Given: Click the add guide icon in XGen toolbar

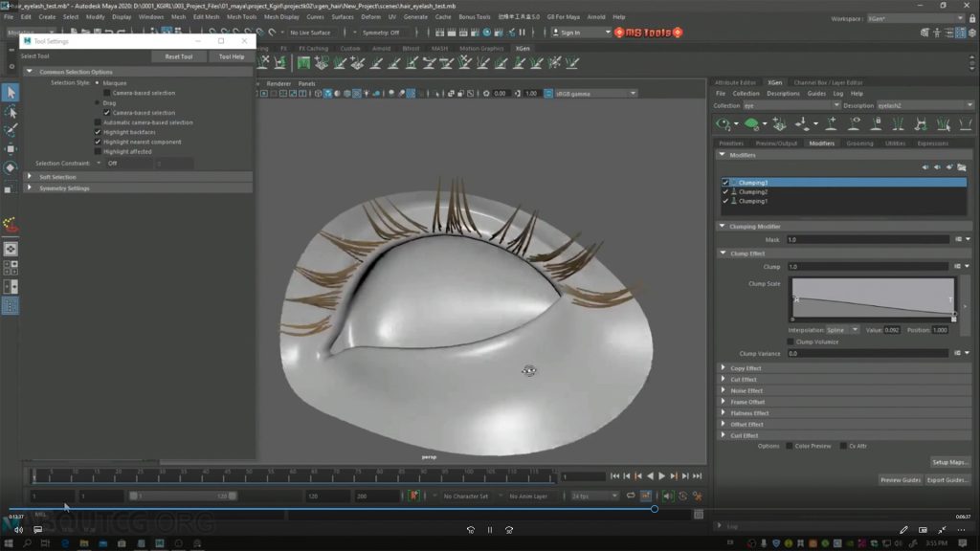Looking at the screenshot, I should click(x=831, y=124).
